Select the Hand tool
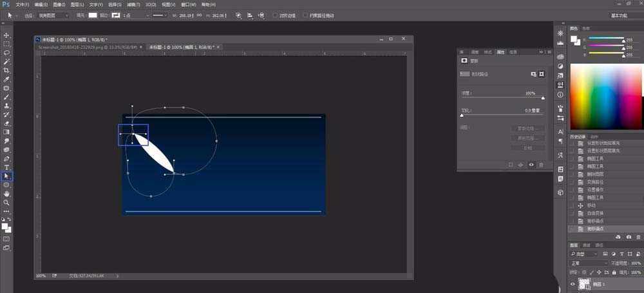 [x=6, y=193]
